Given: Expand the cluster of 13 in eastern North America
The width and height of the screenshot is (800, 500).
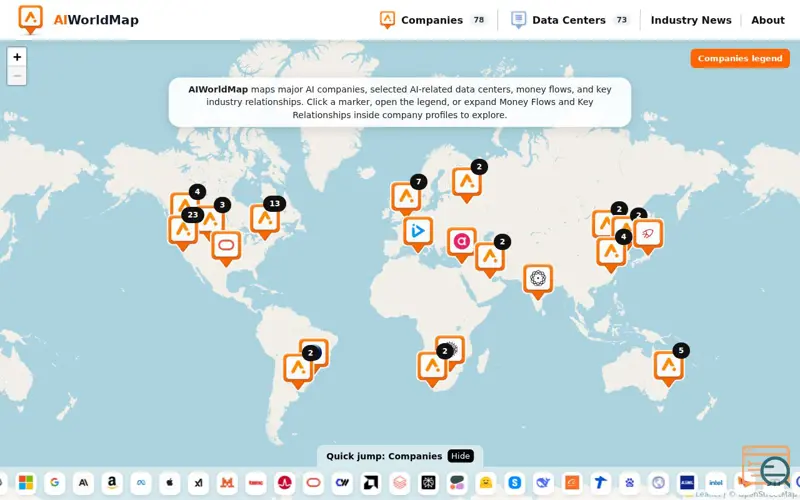Looking at the screenshot, I should pyautogui.click(x=265, y=221).
